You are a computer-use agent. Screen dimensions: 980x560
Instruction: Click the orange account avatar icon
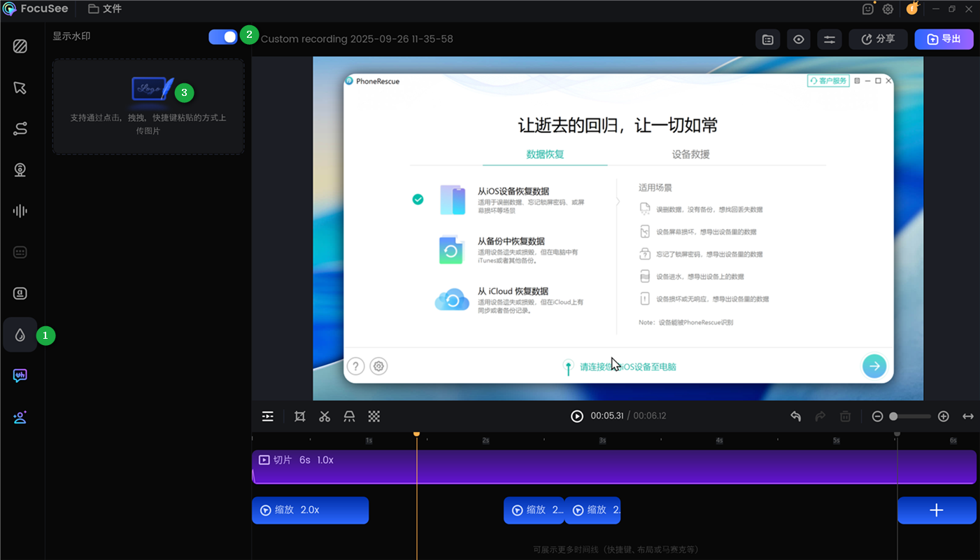tap(912, 8)
